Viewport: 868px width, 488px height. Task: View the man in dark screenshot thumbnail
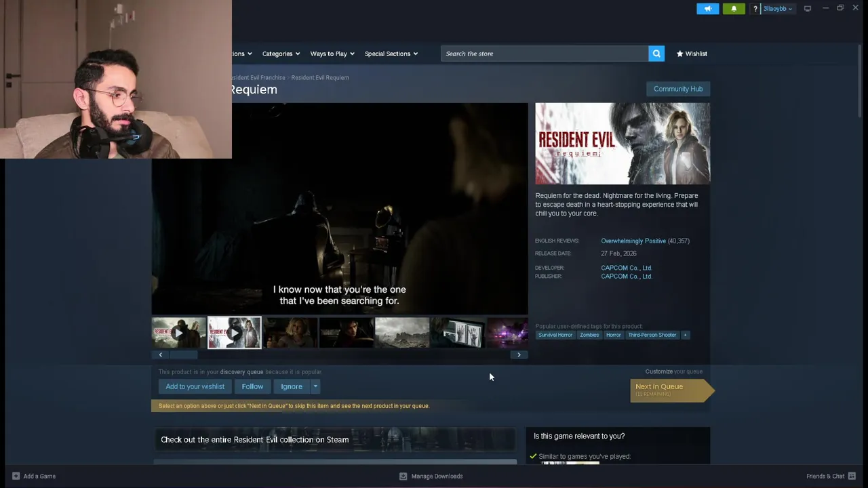click(x=346, y=333)
